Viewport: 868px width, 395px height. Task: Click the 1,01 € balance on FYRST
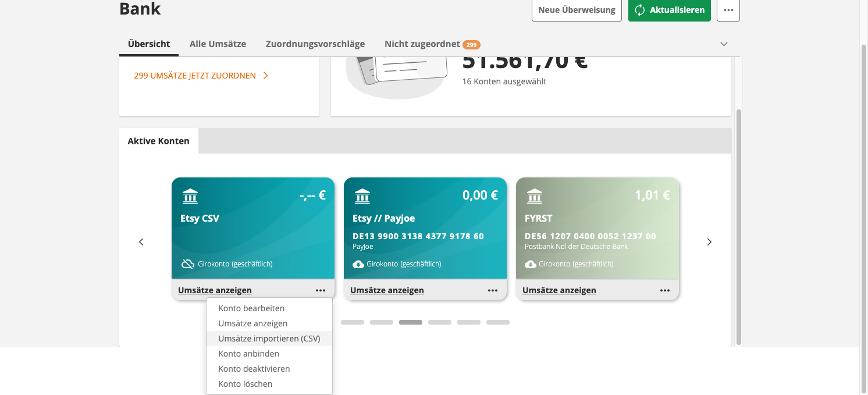[652, 195]
